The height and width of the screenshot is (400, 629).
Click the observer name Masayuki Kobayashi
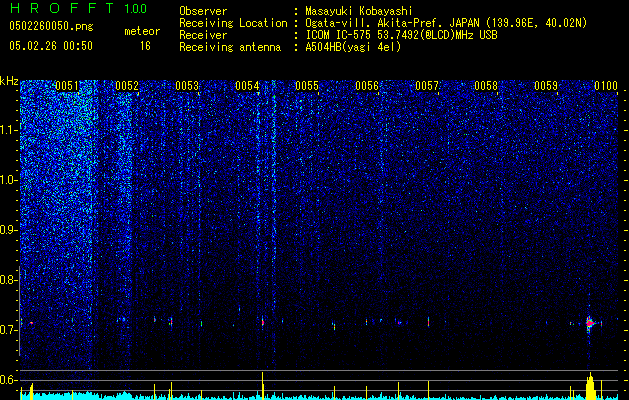click(359, 11)
